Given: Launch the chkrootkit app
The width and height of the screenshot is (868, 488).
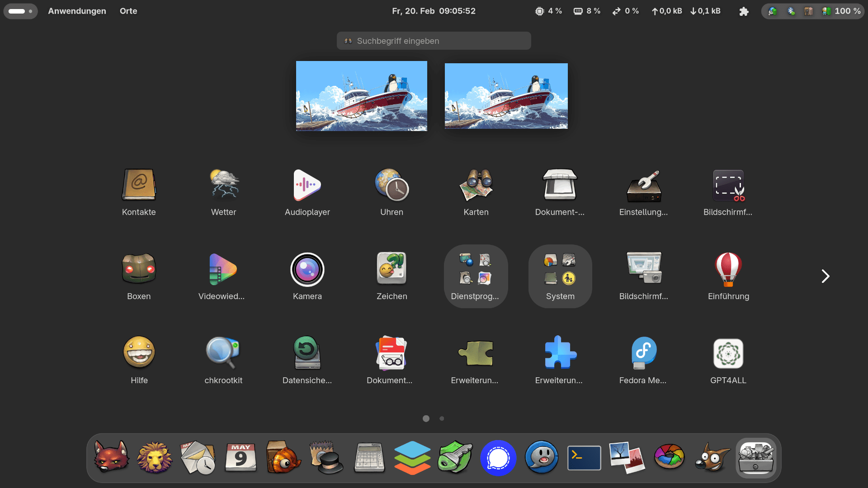Looking at the screenshot, I should [223, 354].
